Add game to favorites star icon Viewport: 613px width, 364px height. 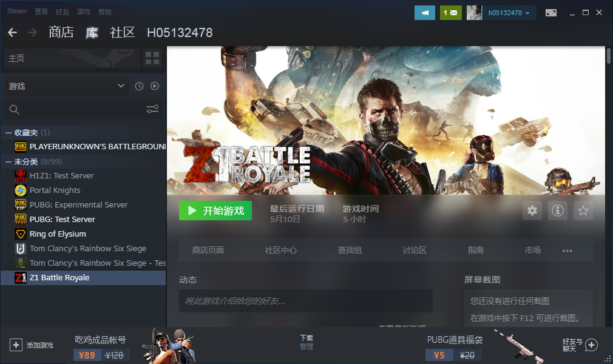[583, 211]
